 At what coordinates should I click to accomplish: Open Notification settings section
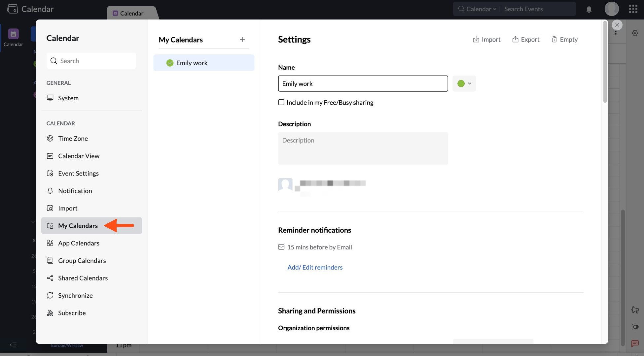[75, 191]
